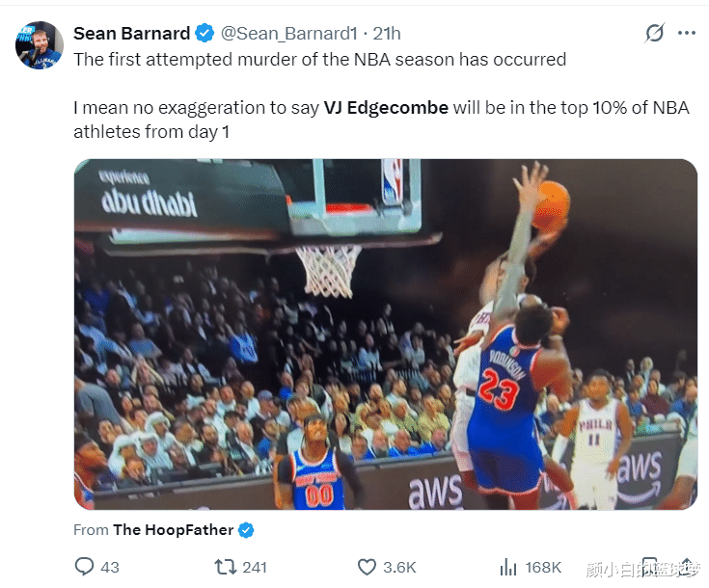Click the blue verified badge beside Sean Barnard
Viewport: 709px width, 588px height.
pyautogui.click(x=205, y=33)
